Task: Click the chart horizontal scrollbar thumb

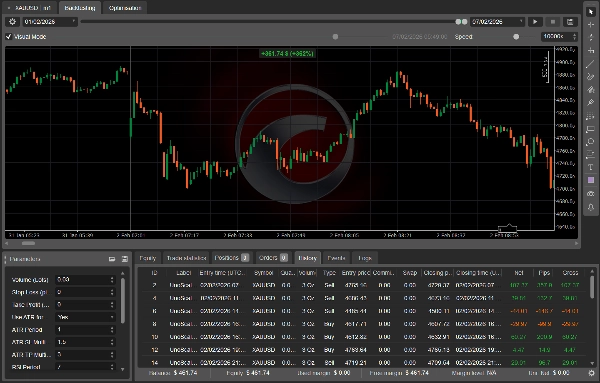Action: point(28,243)
